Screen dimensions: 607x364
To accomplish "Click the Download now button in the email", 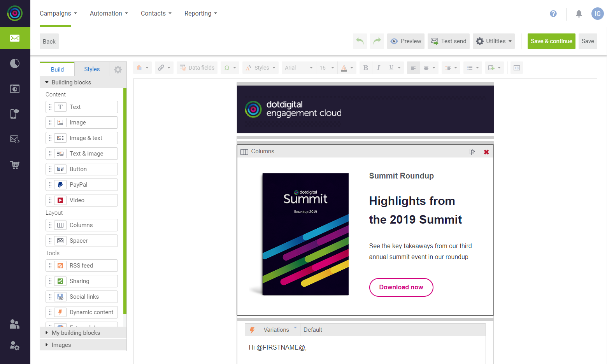I will click(401, 287).
